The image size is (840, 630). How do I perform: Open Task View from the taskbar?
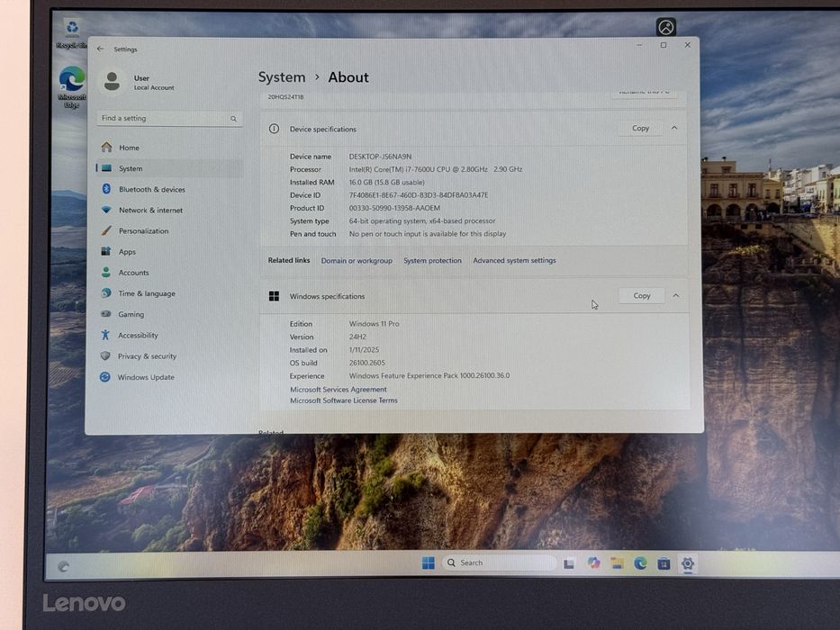[x=569, y=563]
